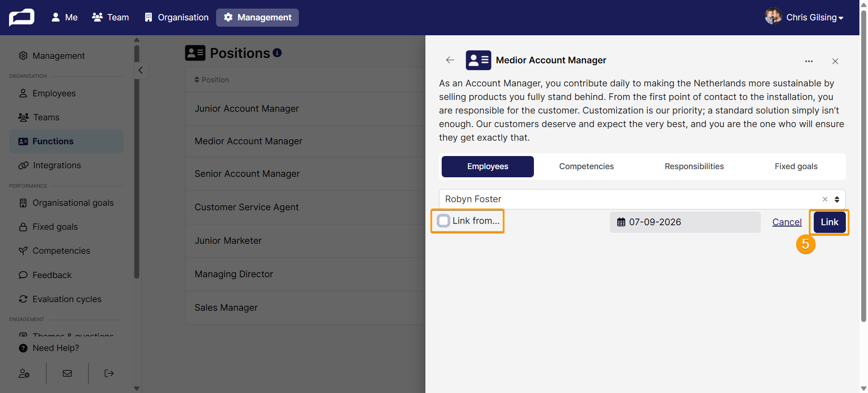Collapse the sidebar with chevron handle
This screenshot has width=868, height=393.
coord(141,70)
